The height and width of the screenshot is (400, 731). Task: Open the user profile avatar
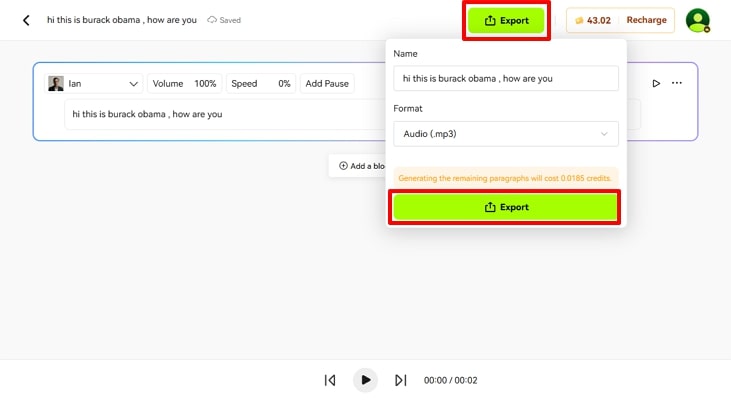tap(698, 21)
